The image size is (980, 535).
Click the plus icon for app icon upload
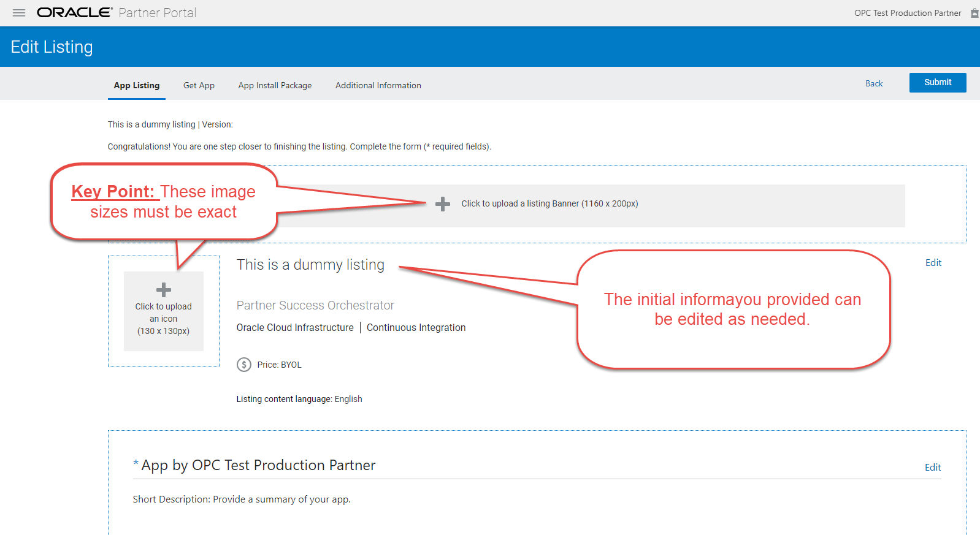pyautogui.click(x=164, y=290)
